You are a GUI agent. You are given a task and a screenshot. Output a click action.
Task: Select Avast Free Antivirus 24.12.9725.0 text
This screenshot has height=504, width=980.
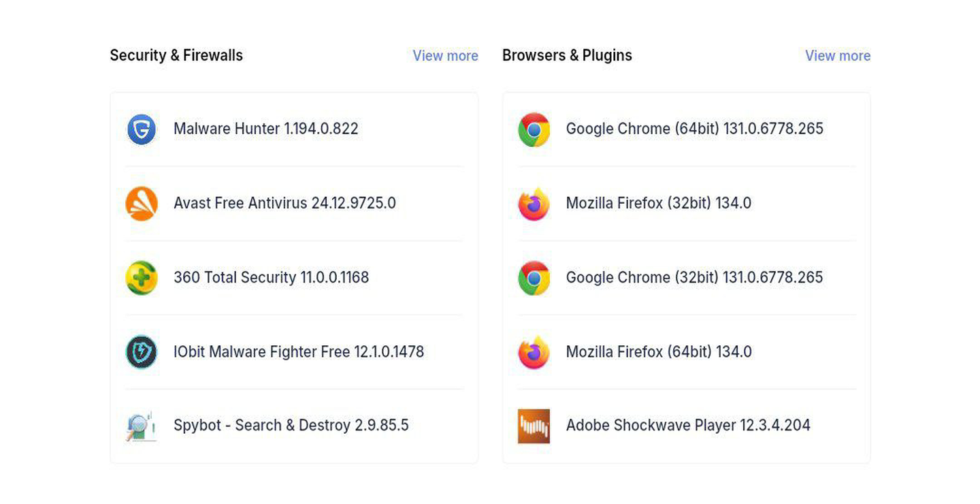284,203
